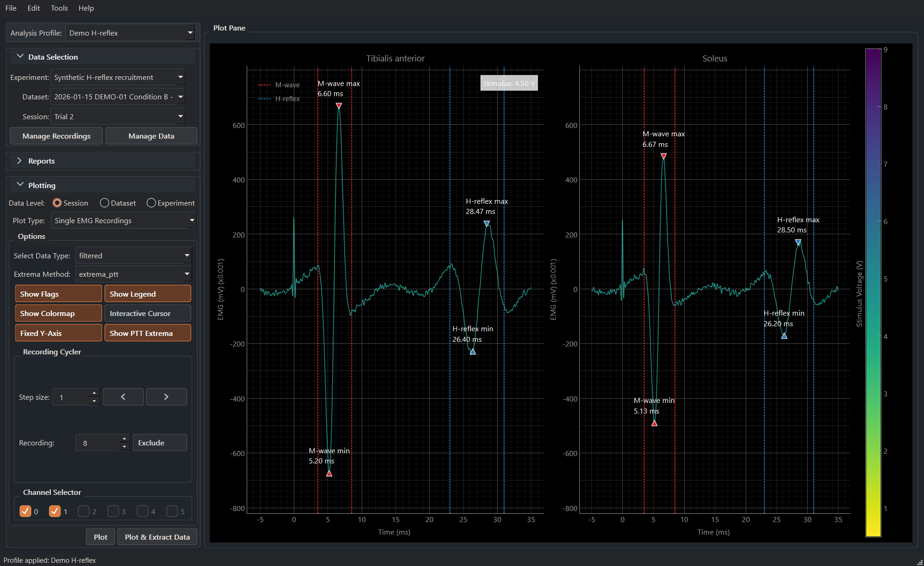The image size is (924, 566).
Task: Click the Plot button
Action: pos(100,537)
